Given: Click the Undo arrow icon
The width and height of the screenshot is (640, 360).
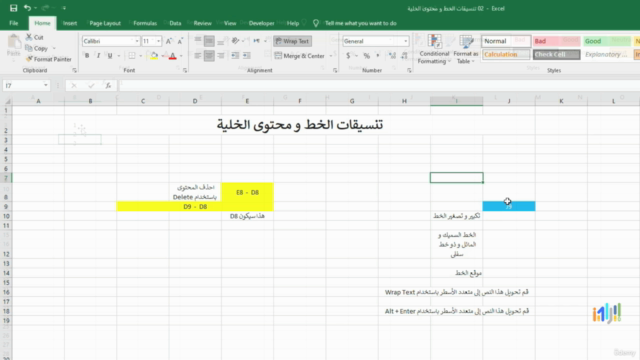Looking at the screenshot, I should (27, 8).
